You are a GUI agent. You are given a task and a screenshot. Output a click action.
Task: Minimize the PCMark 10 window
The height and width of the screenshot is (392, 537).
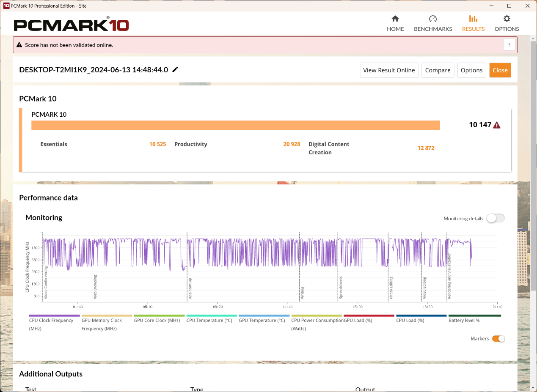pos(491,5)
